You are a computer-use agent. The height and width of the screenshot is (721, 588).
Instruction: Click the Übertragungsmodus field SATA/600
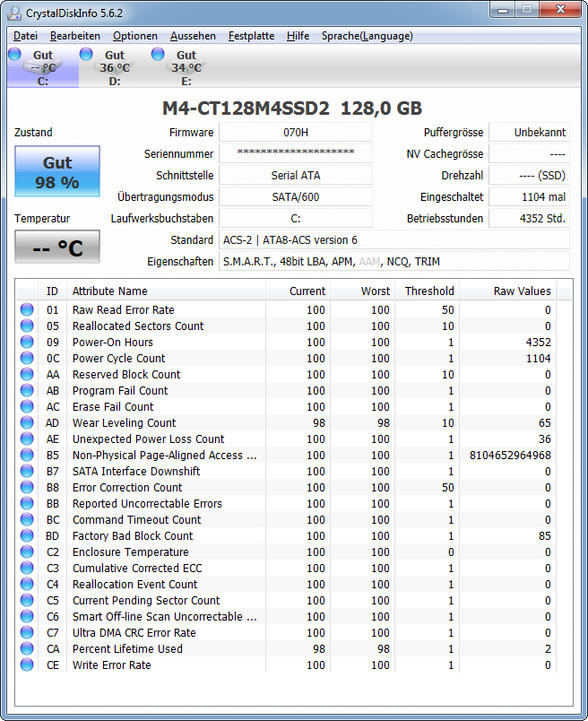pyautogui.click(x=296, y=196)
